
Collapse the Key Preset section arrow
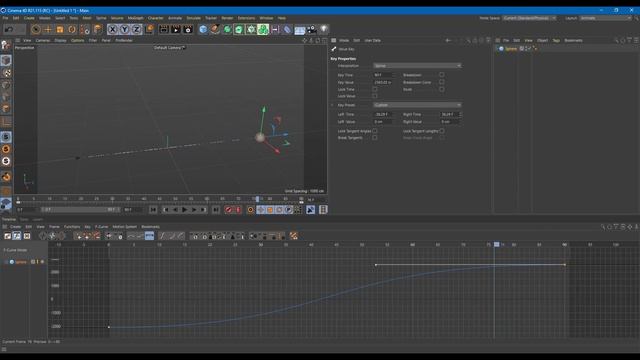tap(332, 105)
